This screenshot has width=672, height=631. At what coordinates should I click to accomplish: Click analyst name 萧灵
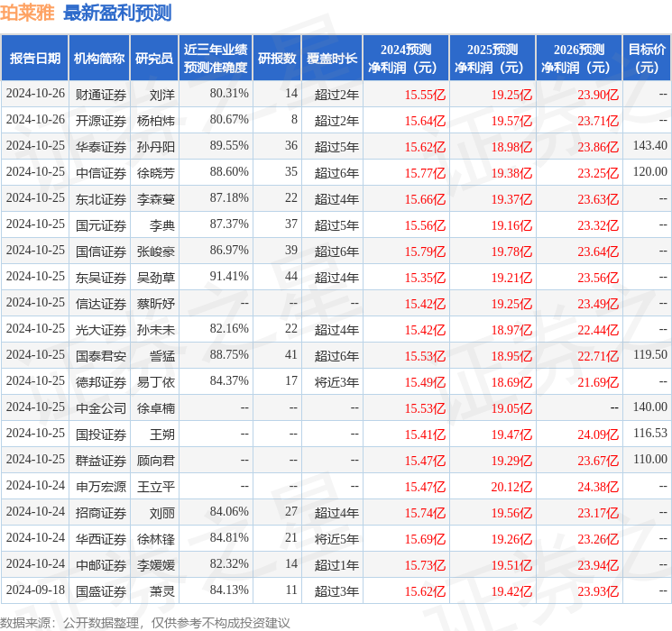tap(162, 591)
